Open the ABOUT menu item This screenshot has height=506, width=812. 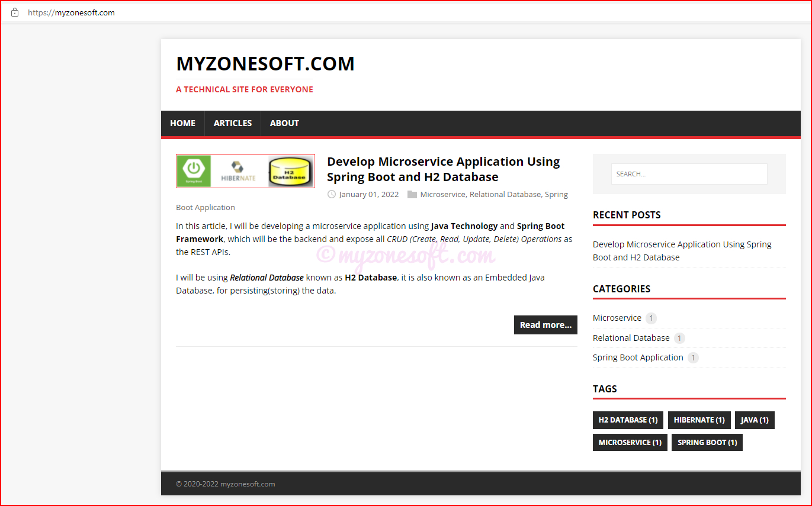pyautogui.click(x=284, y=123)
